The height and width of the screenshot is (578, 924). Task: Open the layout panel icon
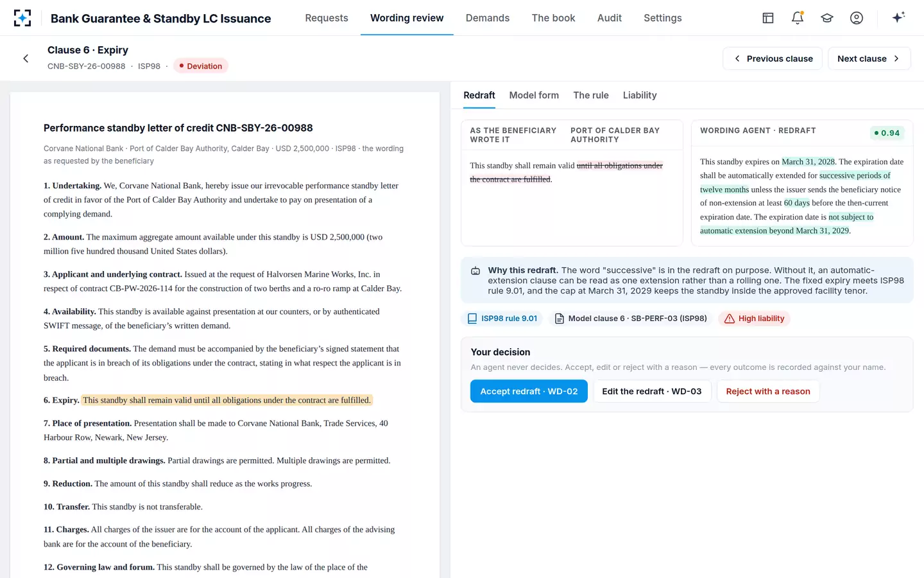coord(768,18)
